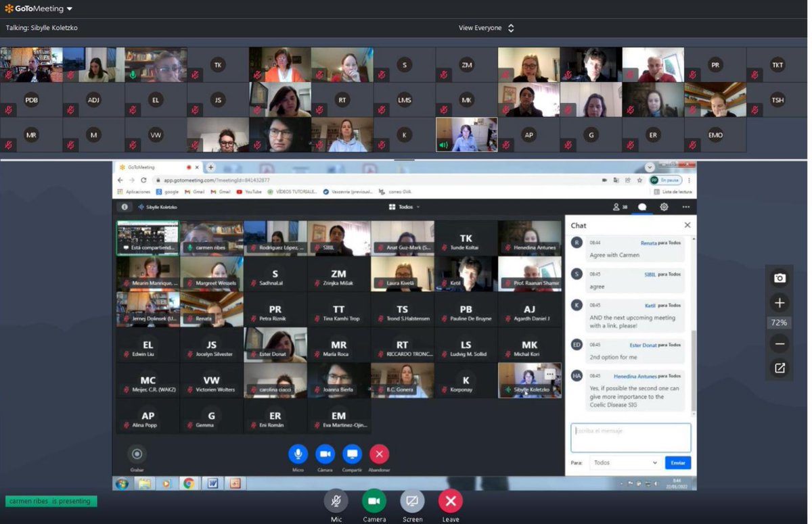This screenshot has width=812, height=524.
Task: Click the browser forward arrow in shared screen
Action: coord(132,180)
